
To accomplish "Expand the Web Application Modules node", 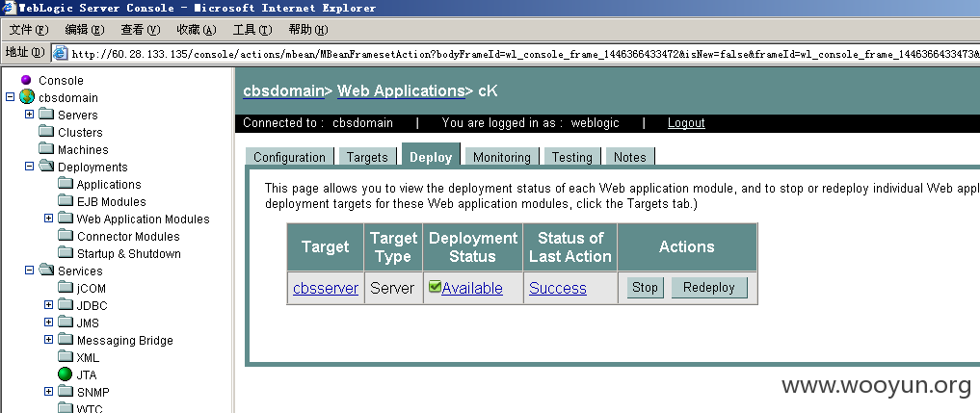I will (48, 219).
